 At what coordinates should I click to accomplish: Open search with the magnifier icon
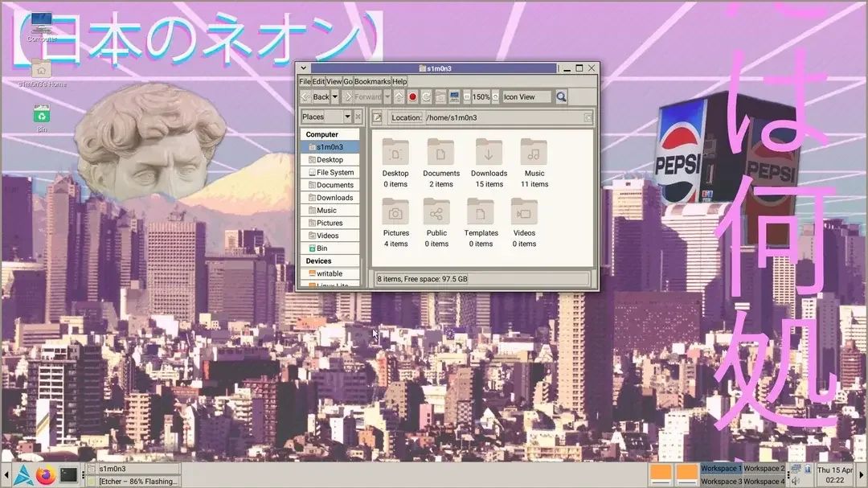coord(561,97)
